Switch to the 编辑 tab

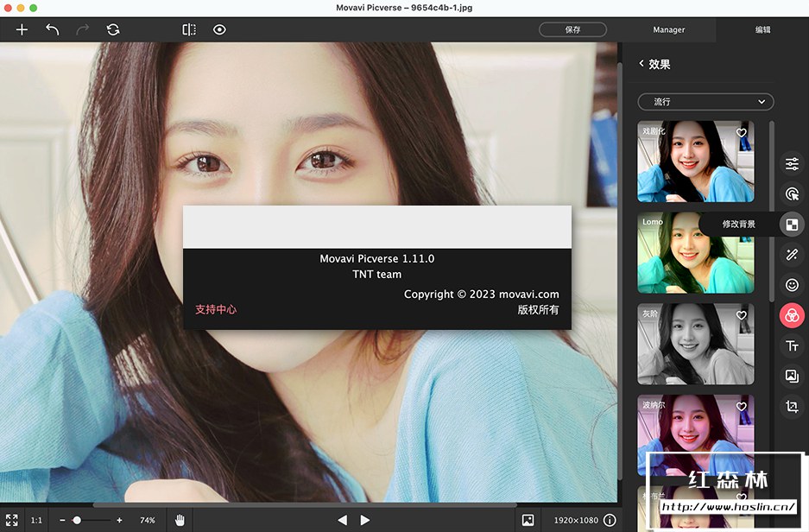(x=762, y=29)
